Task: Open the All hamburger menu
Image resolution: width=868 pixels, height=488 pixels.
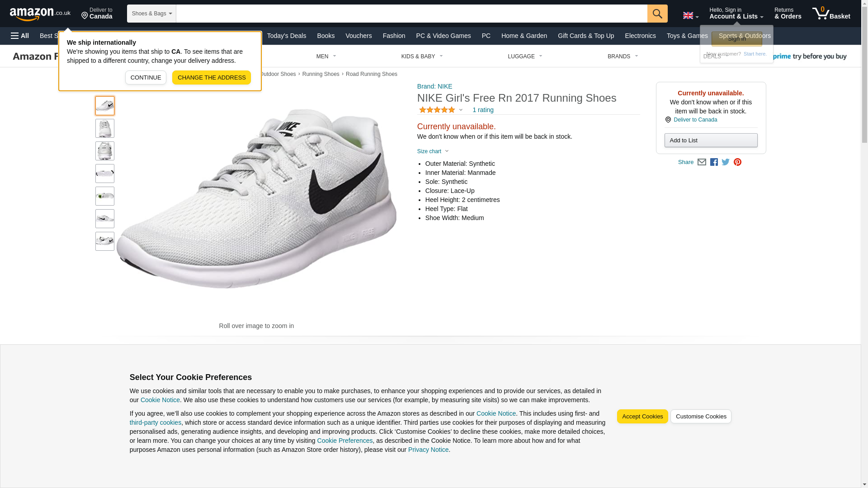Action: [x=20, y=36]
